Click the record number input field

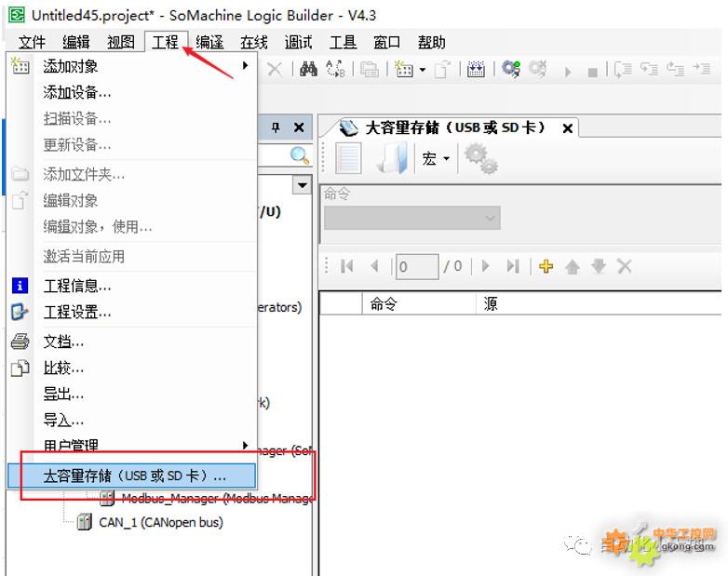(417, 266)
